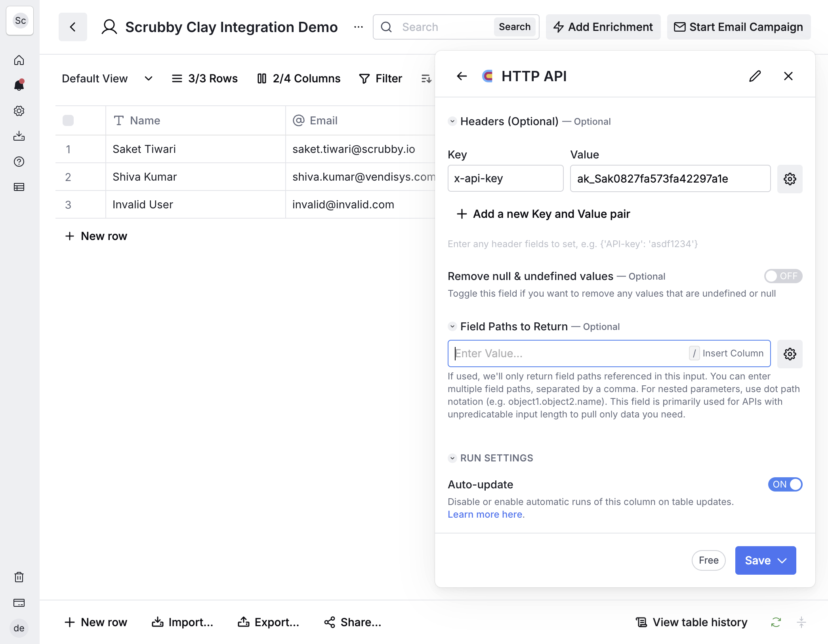Open the sort icon next to Filter
This screenshot has height=644, width=828.
[426, 79]
